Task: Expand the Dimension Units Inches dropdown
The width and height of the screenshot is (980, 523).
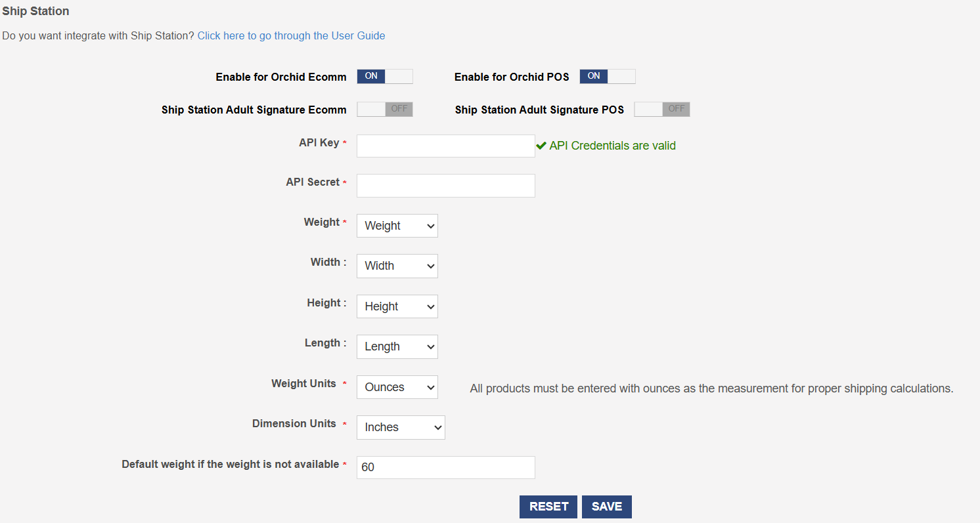Action: pyautogui.click(x=401, y=427)
